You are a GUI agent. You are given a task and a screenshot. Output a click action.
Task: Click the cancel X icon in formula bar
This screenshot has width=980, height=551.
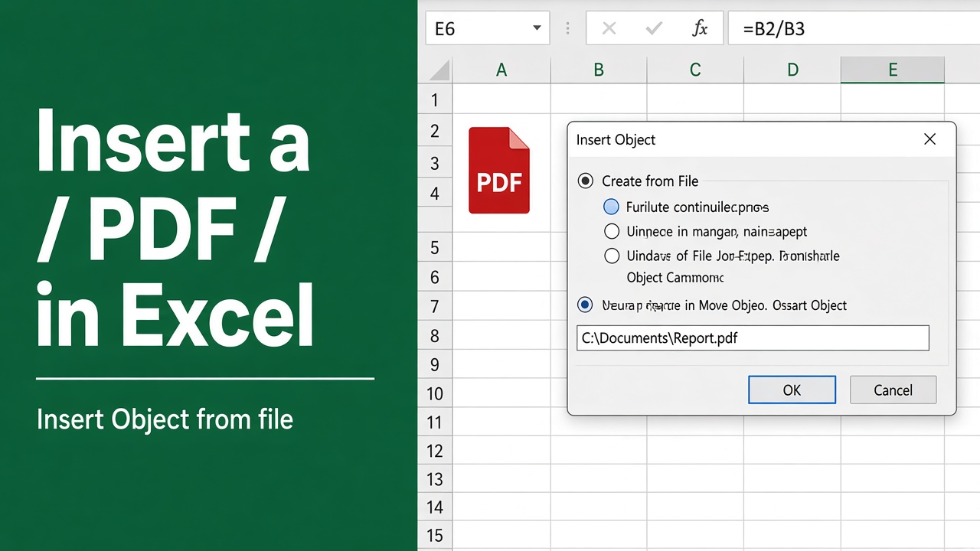click(609, 29)
